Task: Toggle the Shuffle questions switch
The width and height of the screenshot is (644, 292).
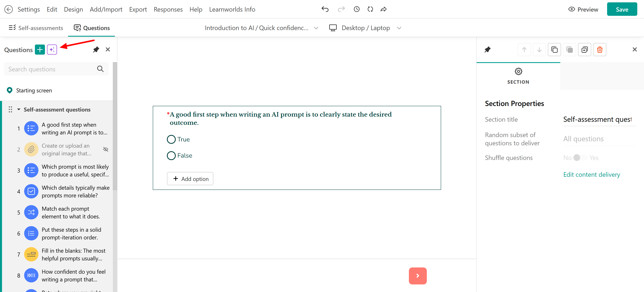Action: click(580, 158)
